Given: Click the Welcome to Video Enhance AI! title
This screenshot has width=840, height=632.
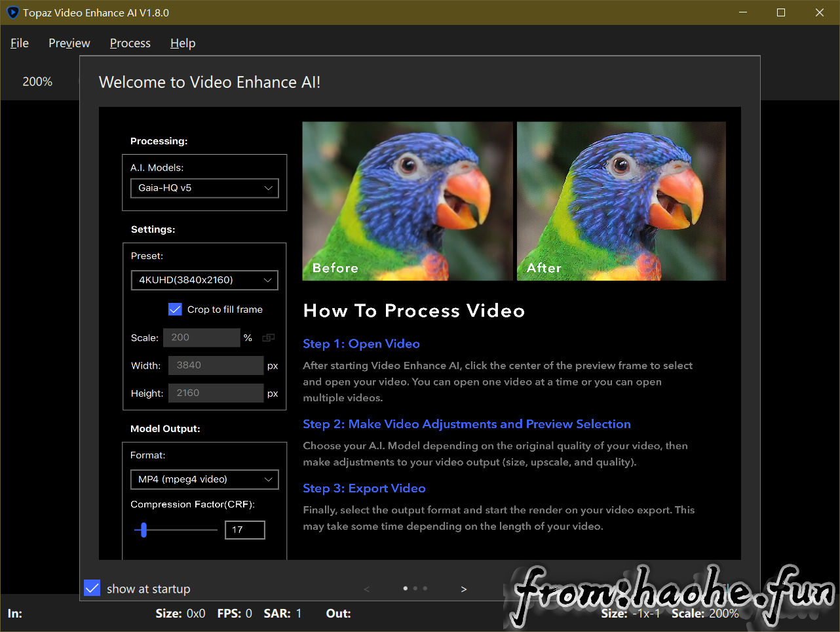Looking at the screenshot, I should [210, 83].
